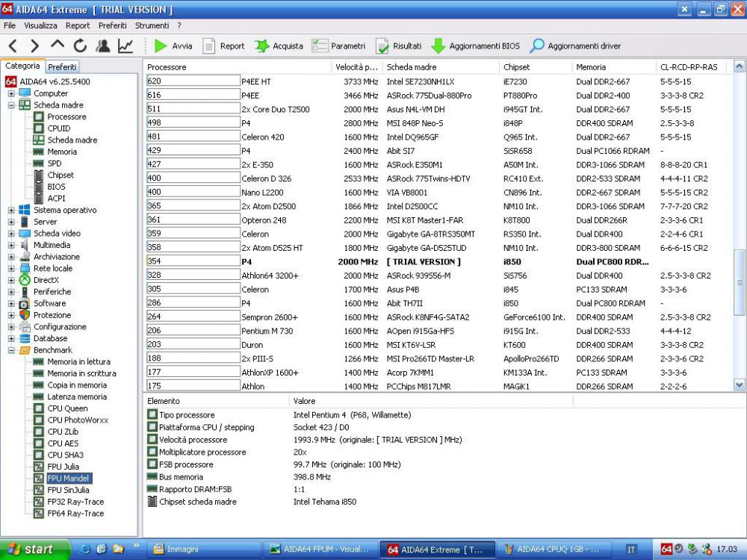Sort by Velocità column header

(x=356, y=67)
